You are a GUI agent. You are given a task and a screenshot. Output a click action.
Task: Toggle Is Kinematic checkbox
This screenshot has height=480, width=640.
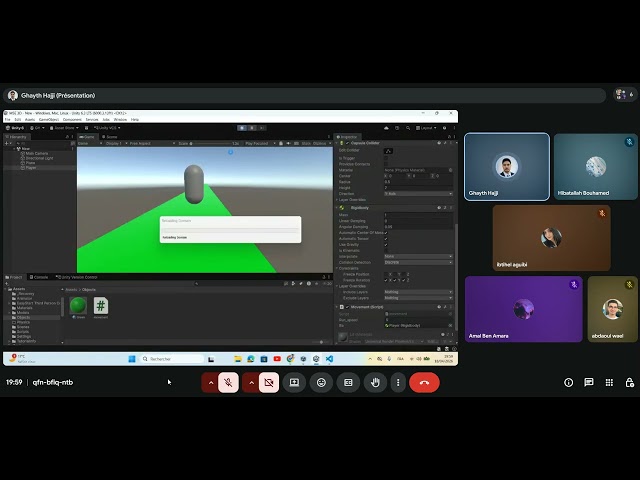(386, 251)
